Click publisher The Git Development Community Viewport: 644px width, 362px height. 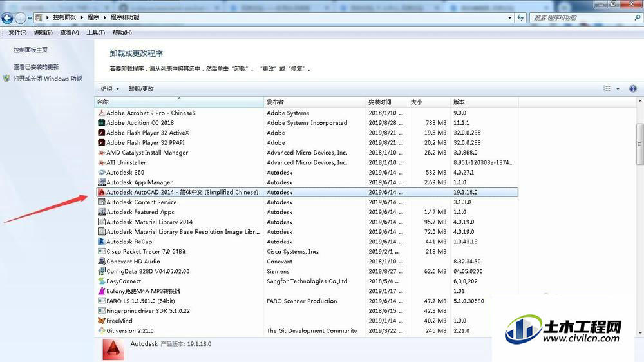point(312,330)
